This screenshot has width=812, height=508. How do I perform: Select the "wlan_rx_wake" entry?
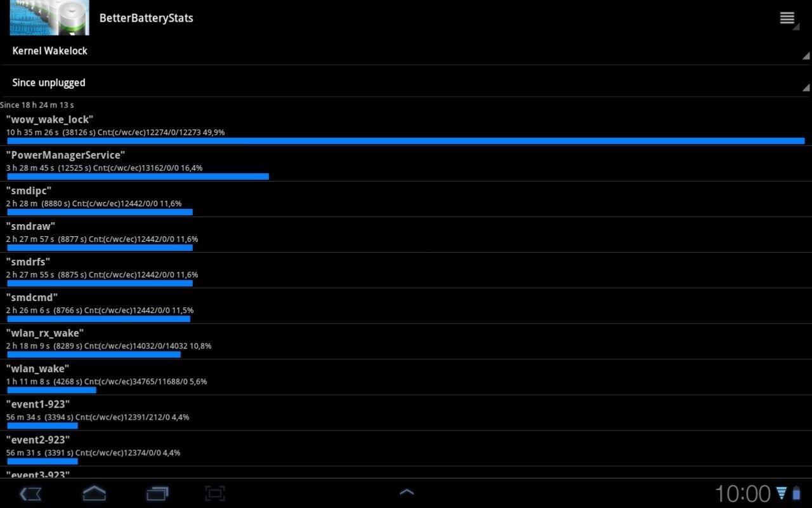pyautogui.click(x=406, y=342)
